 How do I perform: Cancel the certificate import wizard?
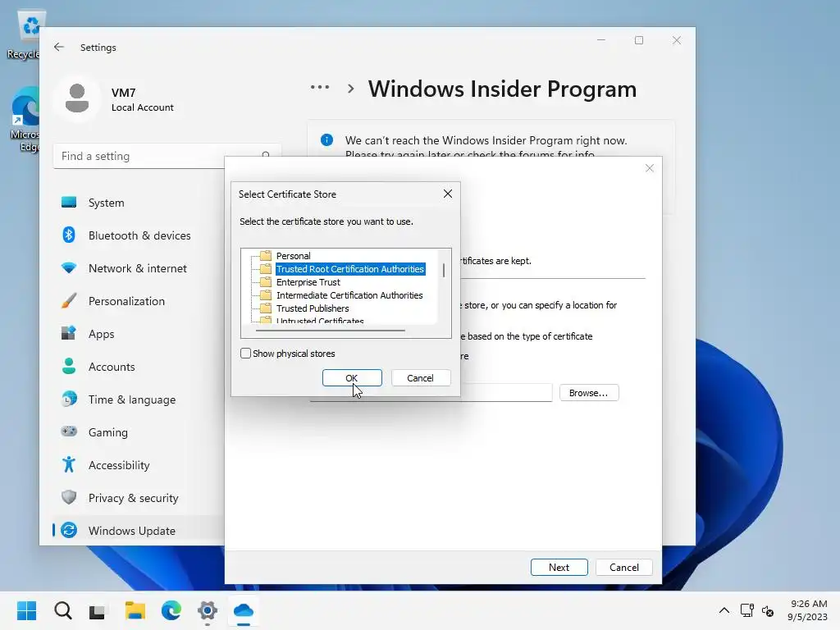click(623, 568)
